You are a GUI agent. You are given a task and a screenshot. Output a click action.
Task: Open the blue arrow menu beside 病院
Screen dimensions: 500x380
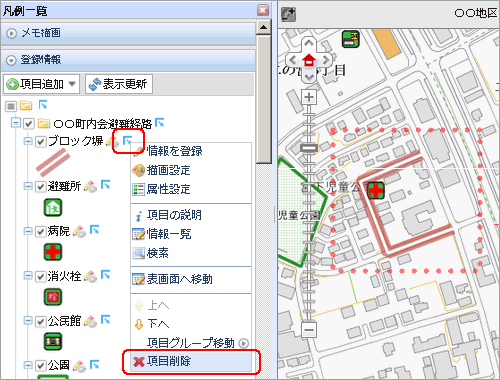click(95, 230)
